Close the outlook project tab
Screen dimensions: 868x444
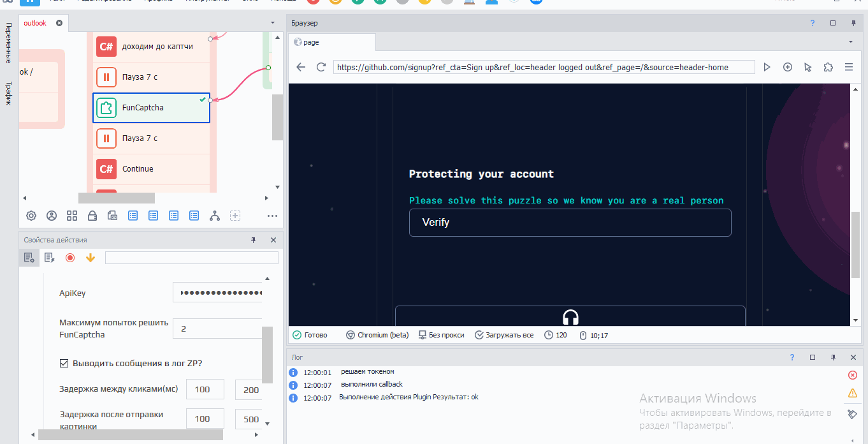(x=59, y=23)
